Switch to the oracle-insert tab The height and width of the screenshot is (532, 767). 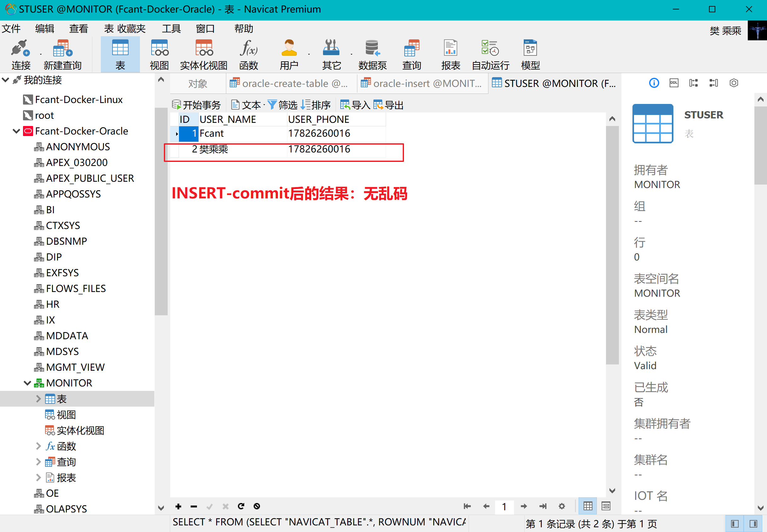[x=422, y=83]
